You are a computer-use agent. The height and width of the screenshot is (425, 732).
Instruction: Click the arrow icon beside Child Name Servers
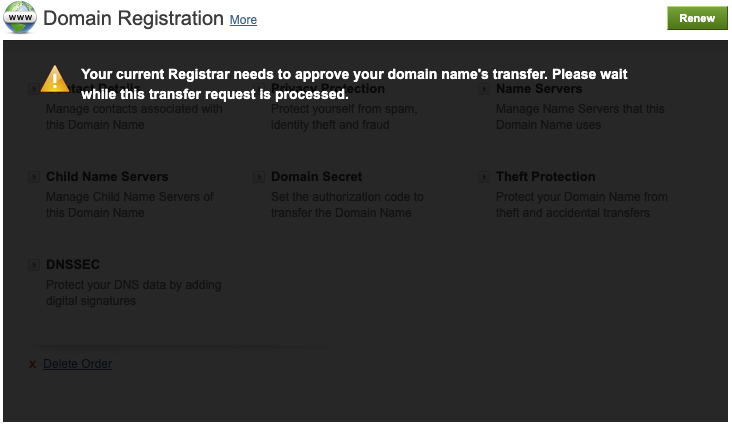tap(35, 177)
